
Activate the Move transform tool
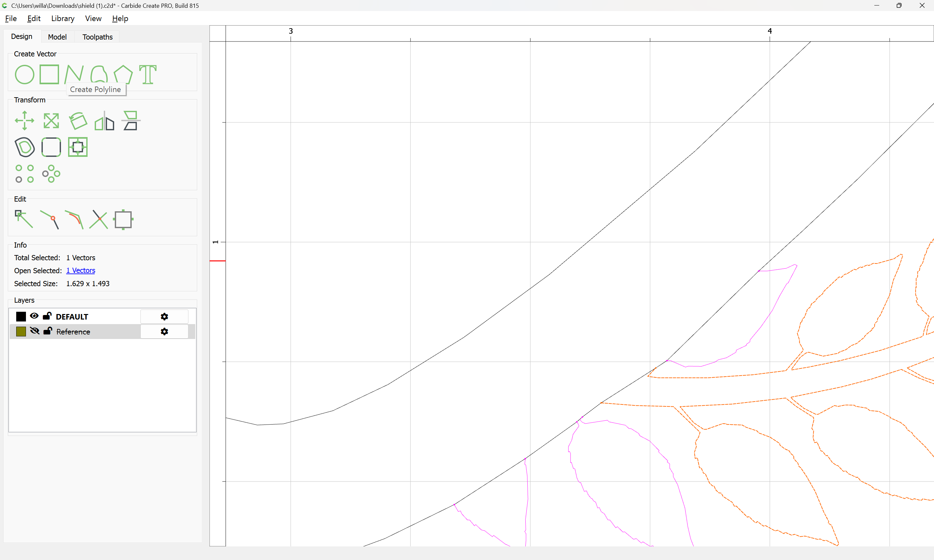(x=25, y=121)
